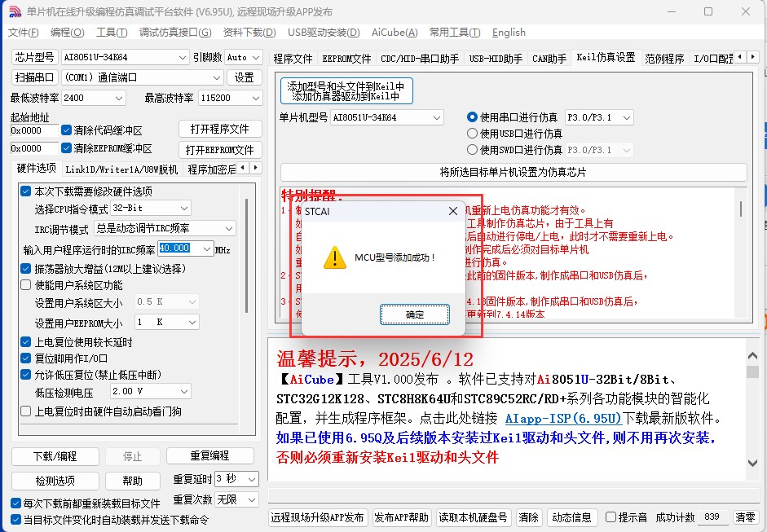
Task: Open CPU指令模式 32-Bit dropdown
Action: (x=151, y=209)
